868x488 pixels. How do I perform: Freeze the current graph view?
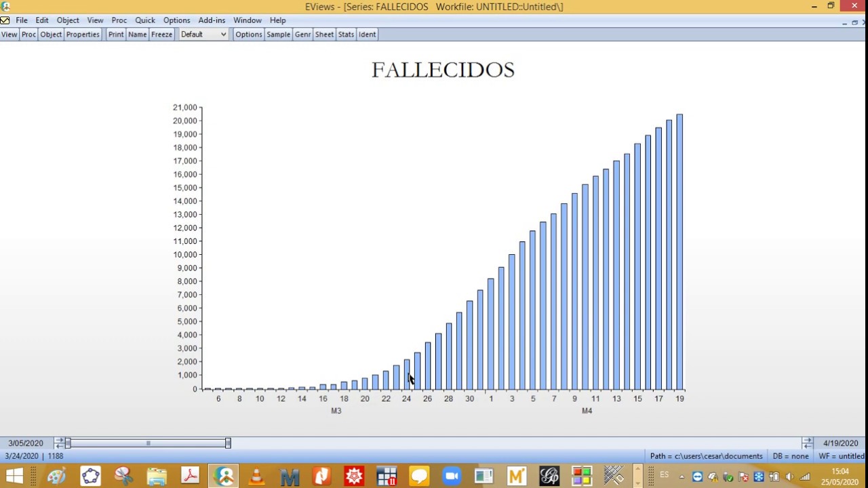(161, 35)
